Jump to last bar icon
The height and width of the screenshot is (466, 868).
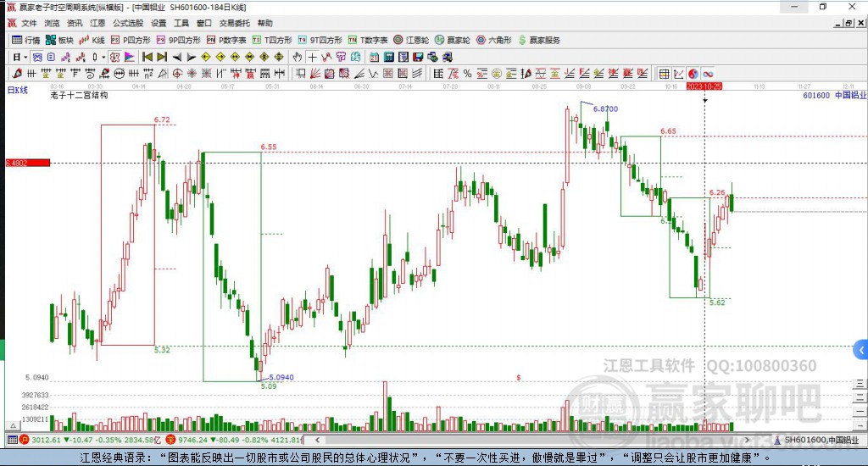162,57
